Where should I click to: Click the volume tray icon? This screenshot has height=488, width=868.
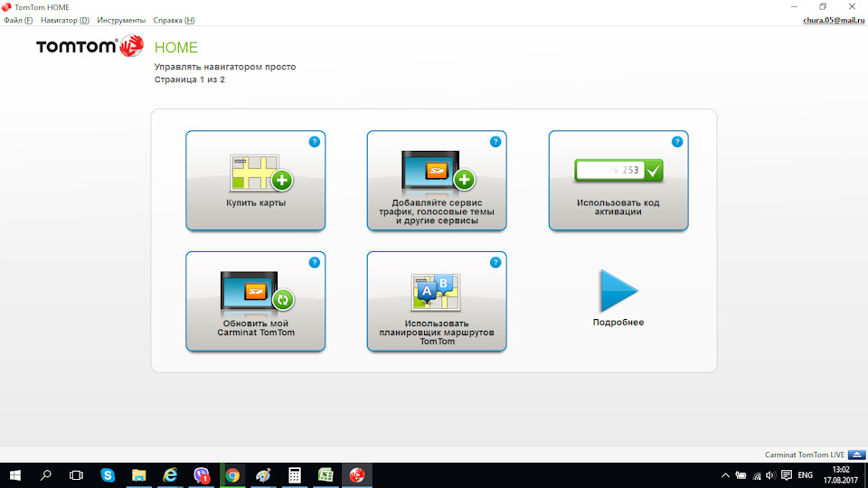coord(770,475)
